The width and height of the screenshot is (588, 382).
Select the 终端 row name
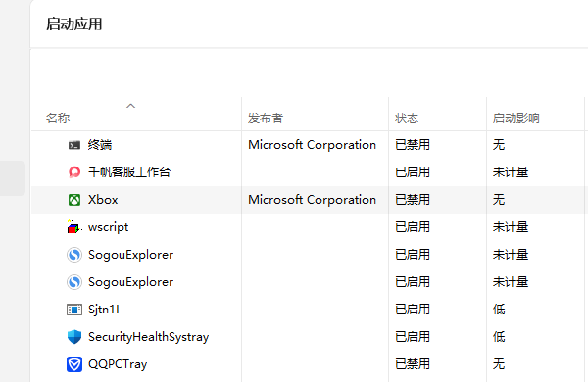tap(100, 145)
